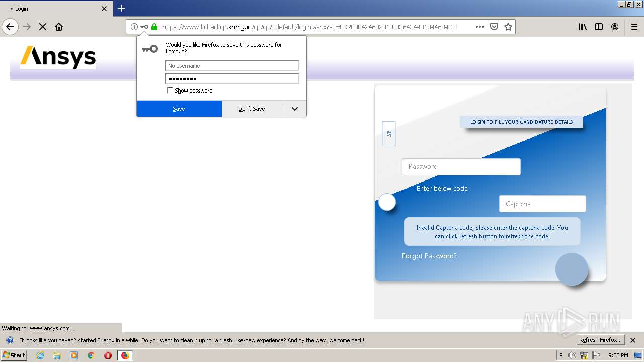Expand the Don't Save dropdown arrow
The height and width of the screenshot is (362, 644).
(x=295, y=109)
